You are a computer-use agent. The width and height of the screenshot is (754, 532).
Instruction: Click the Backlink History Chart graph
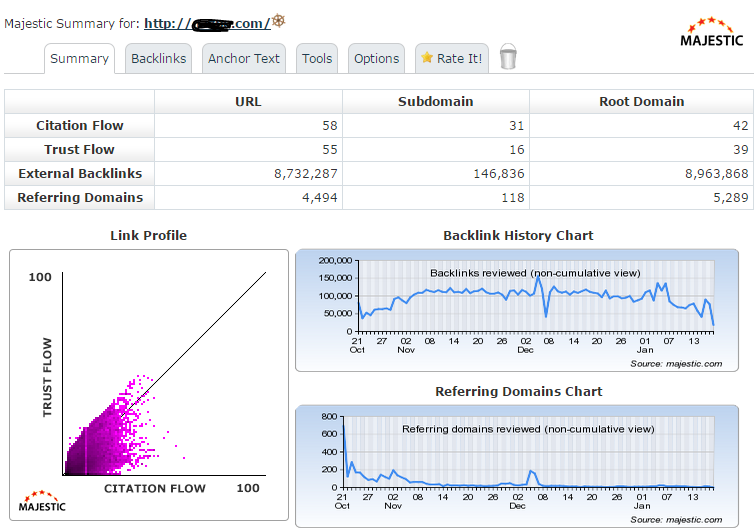click(517, 310)
